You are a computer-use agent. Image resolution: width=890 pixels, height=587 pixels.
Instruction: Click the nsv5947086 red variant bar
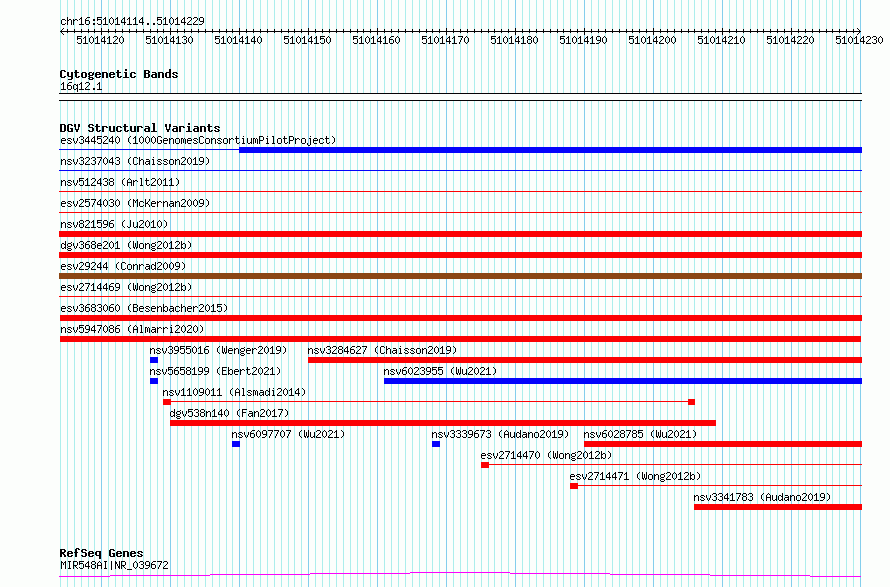(x=460, y=339)
